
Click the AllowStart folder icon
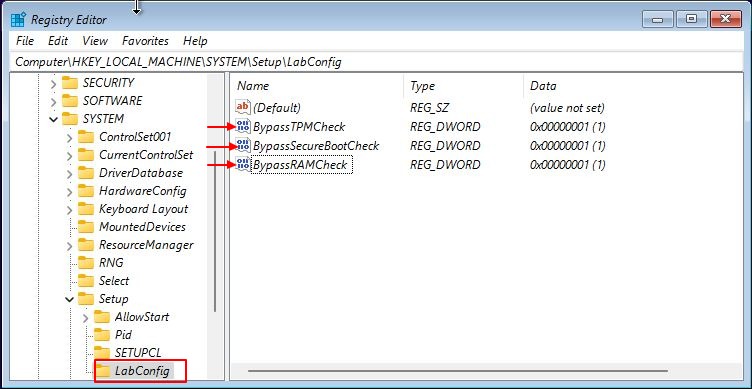[102, 317]
